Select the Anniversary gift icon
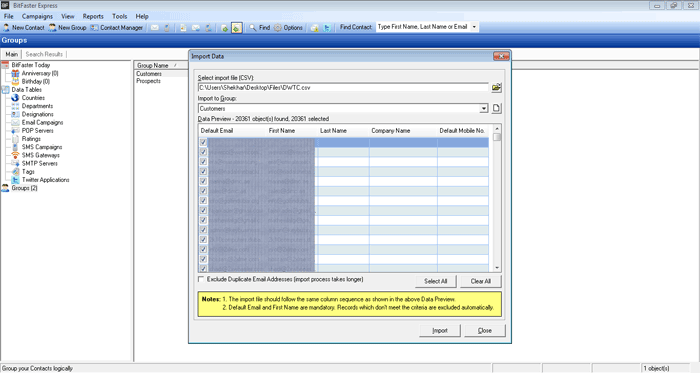The height and width of the screenshot is (373, 700). [15, 73]
